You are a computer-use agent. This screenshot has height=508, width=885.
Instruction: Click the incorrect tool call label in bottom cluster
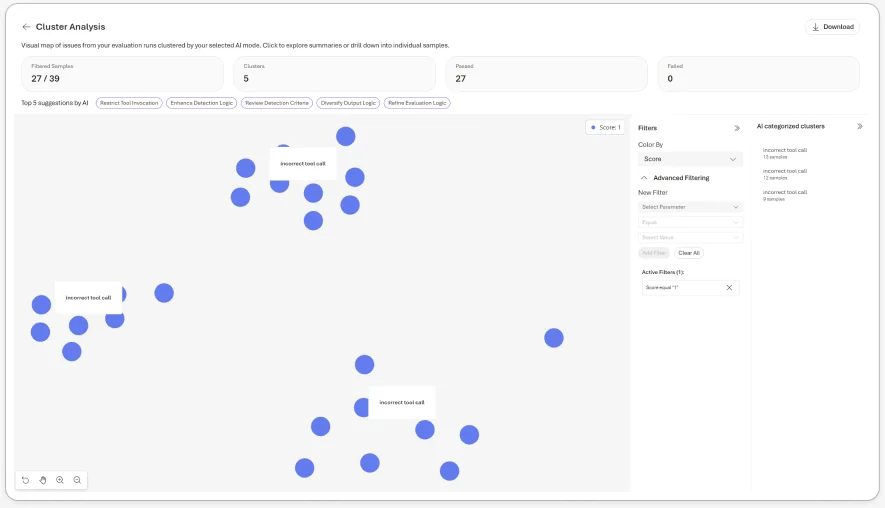click(402, 402)
